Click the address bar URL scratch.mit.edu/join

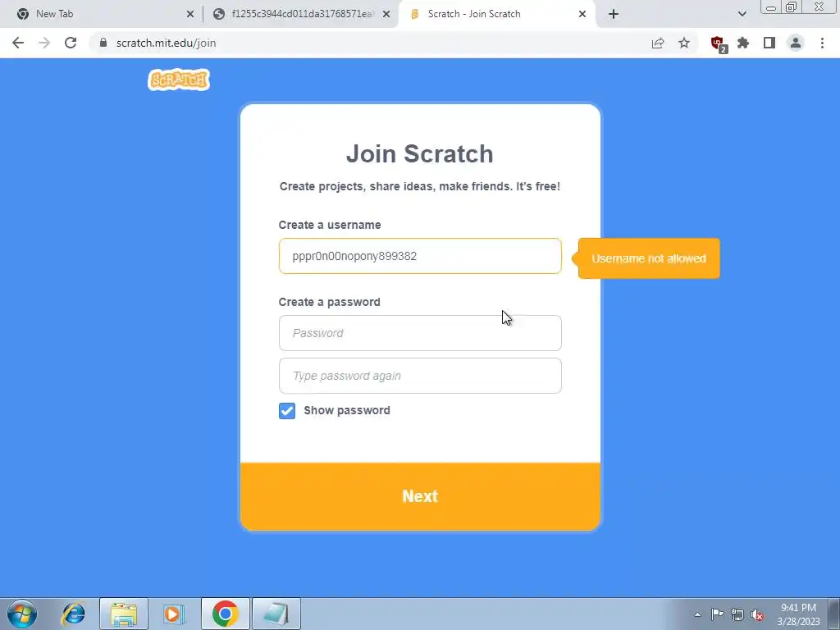tap(166, 43)
